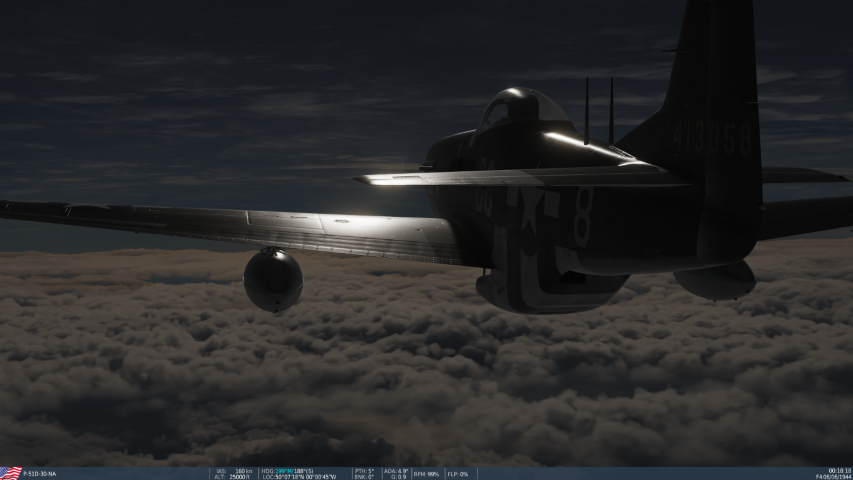The width and height of the screenshot is (853, 480).
Task: Click the HDG heading readout
Action: pos(287,470)
